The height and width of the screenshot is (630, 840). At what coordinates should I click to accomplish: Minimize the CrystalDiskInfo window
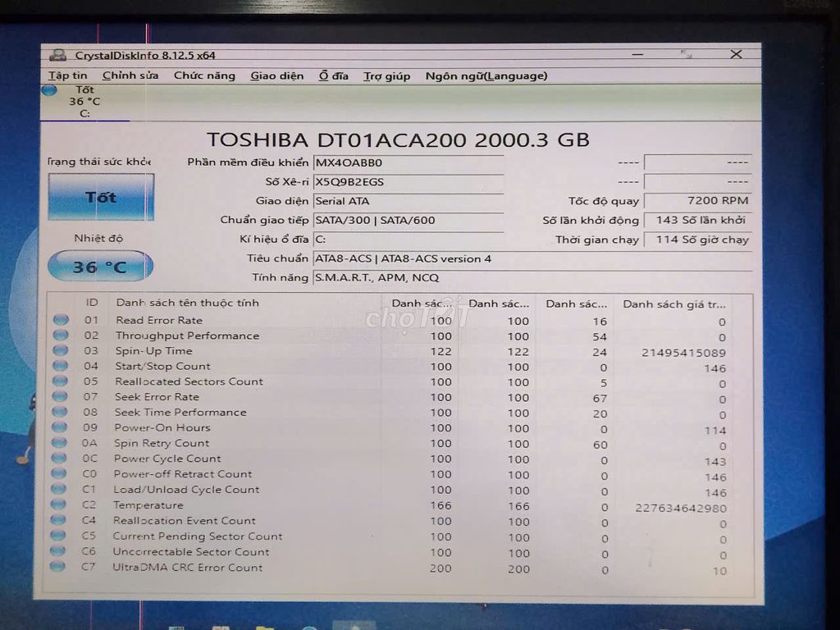pyautogui.click(x=637, y=55)
